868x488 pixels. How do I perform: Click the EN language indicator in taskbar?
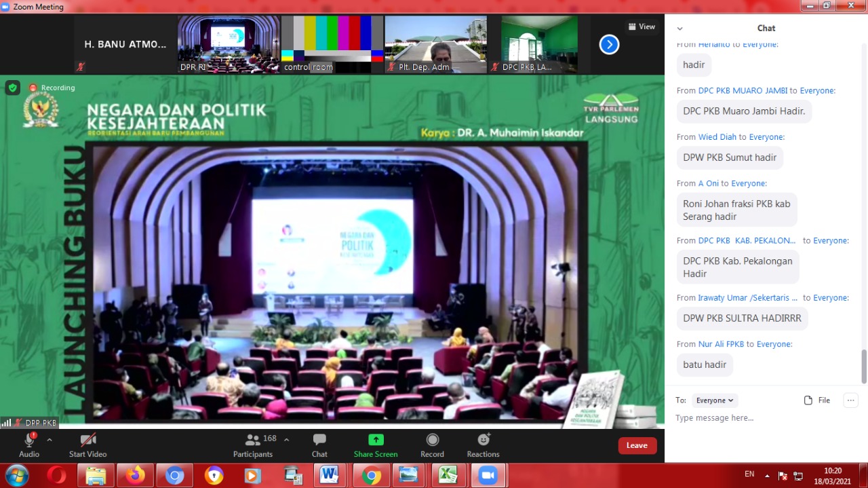pos(749,474)
